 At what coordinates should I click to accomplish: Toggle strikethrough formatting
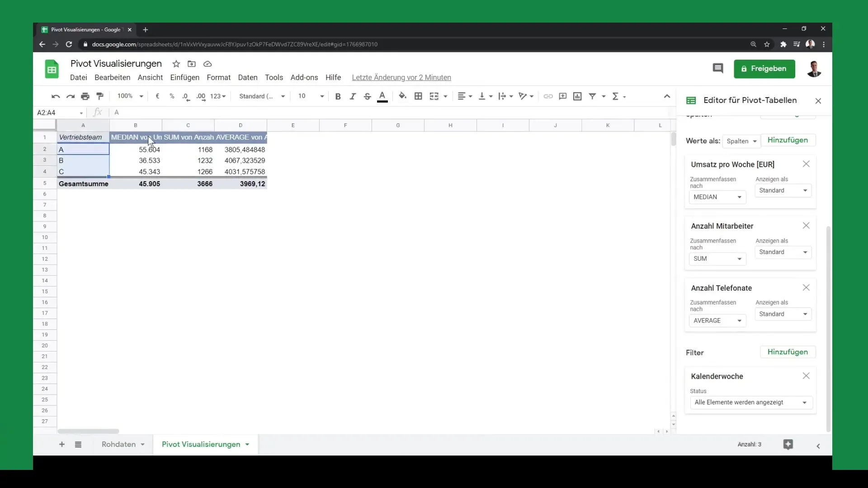[368, 96]
